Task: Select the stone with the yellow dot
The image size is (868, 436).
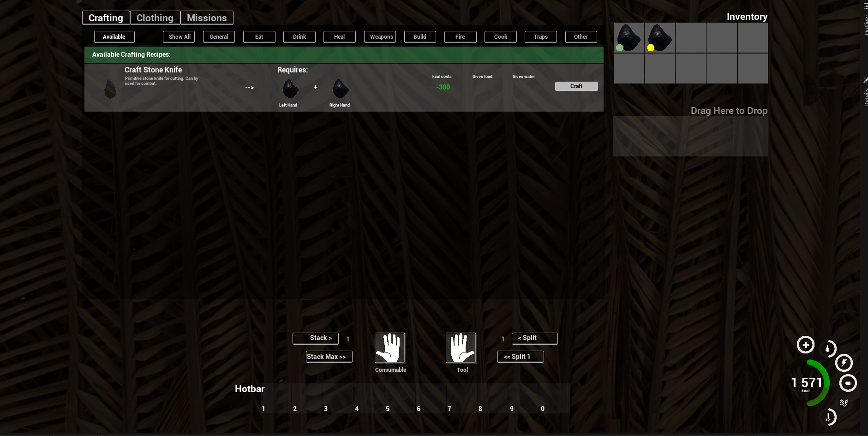Action: pos(659,38)
